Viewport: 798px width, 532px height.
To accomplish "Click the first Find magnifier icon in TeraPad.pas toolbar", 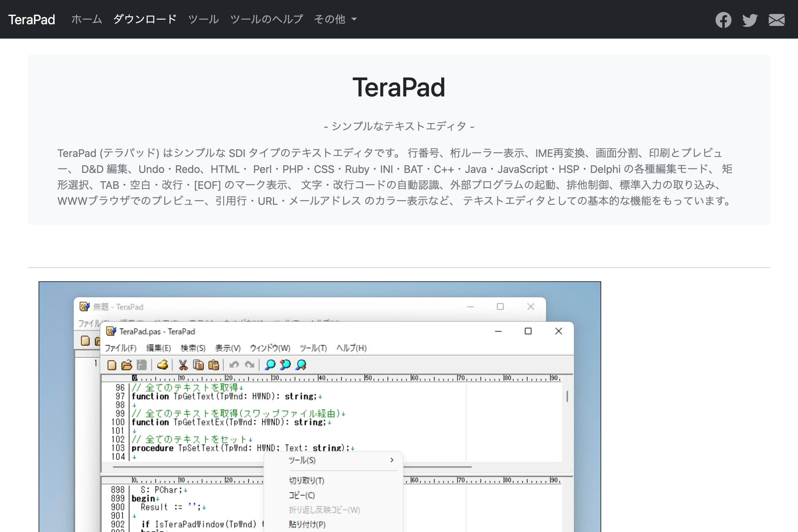I will 270,365.
